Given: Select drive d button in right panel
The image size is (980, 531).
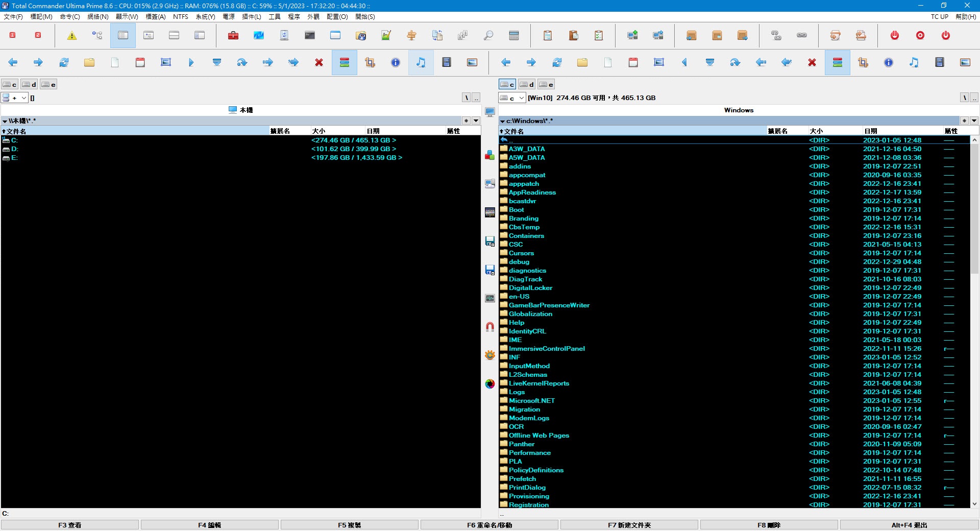Looking at the screenshot, I should (x=527, y=84).
